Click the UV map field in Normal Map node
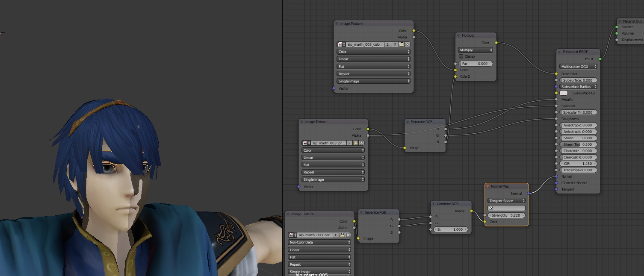This screenshot has width=644, height=276. (x=507, y=208)
